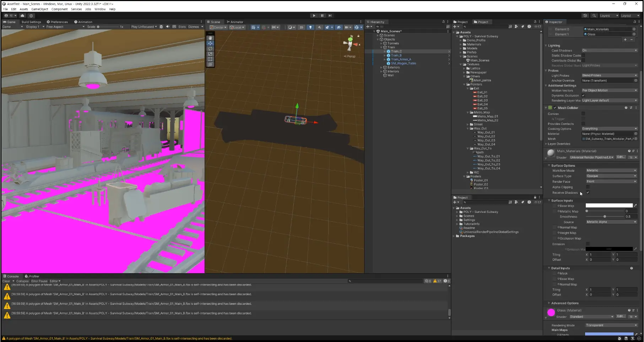Click the Clear button in Console
Viewport: 644px width, 342px height.
6,281
